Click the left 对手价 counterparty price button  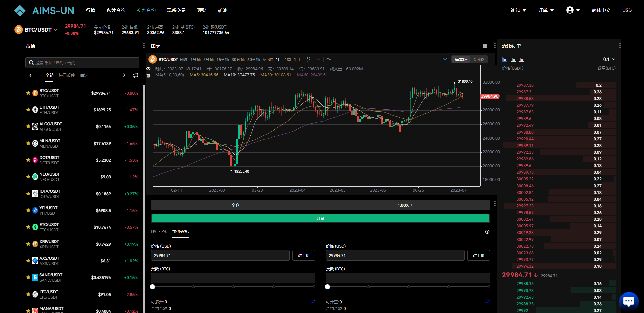(x=304, y=256)
